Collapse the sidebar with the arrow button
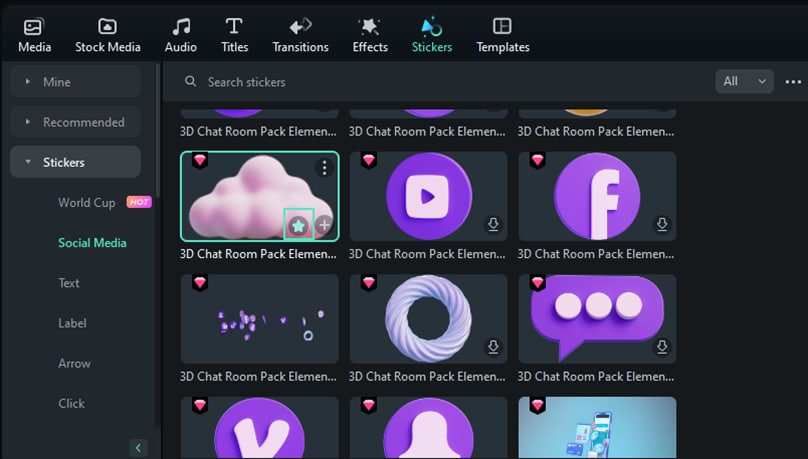 (138, 448)
